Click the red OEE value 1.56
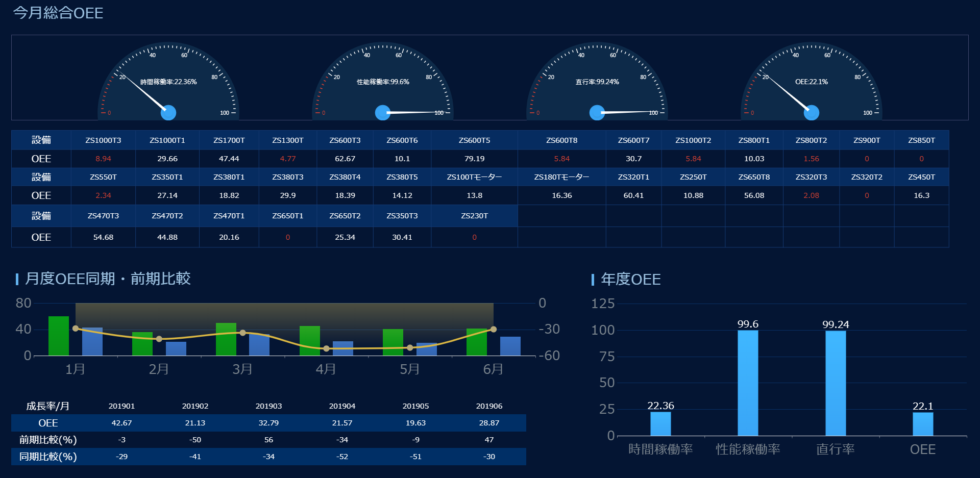This screenshot has width=980, height=478. (x=812, y=159)
